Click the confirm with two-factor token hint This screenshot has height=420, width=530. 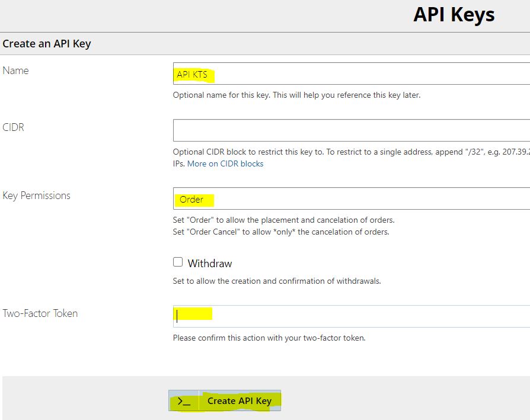pos(269,338)
